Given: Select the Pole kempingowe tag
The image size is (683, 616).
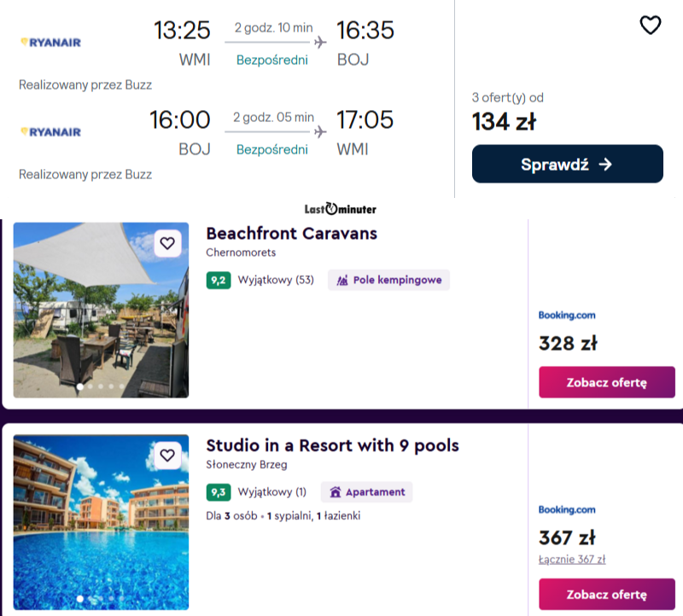Looking at the screenshot, I should [389, 280].
